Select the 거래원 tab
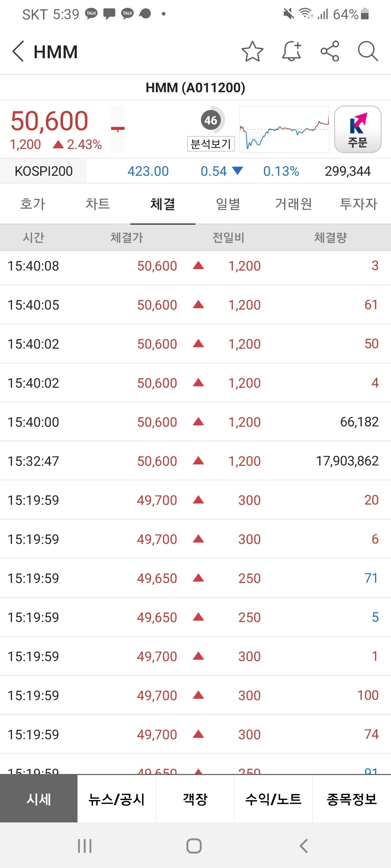Image resolution: width=391 pixels, height=868 pixels. [293, 204]
